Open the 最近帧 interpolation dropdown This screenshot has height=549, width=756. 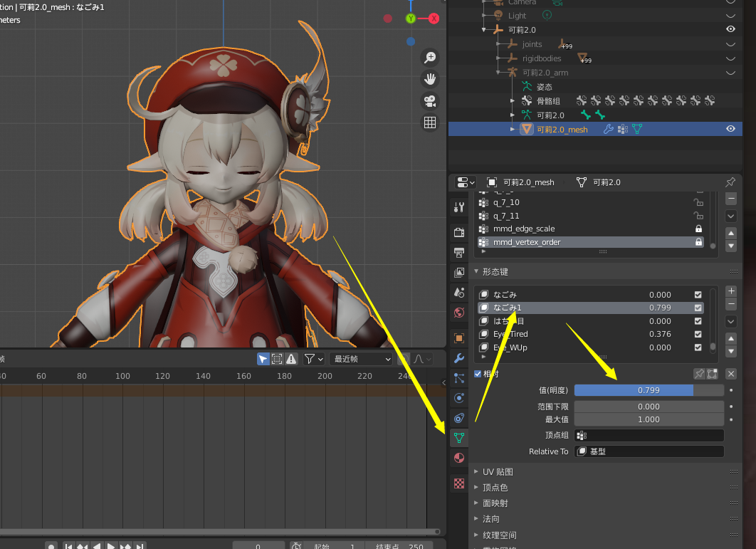pyautogui.click(x=362, y=359)
